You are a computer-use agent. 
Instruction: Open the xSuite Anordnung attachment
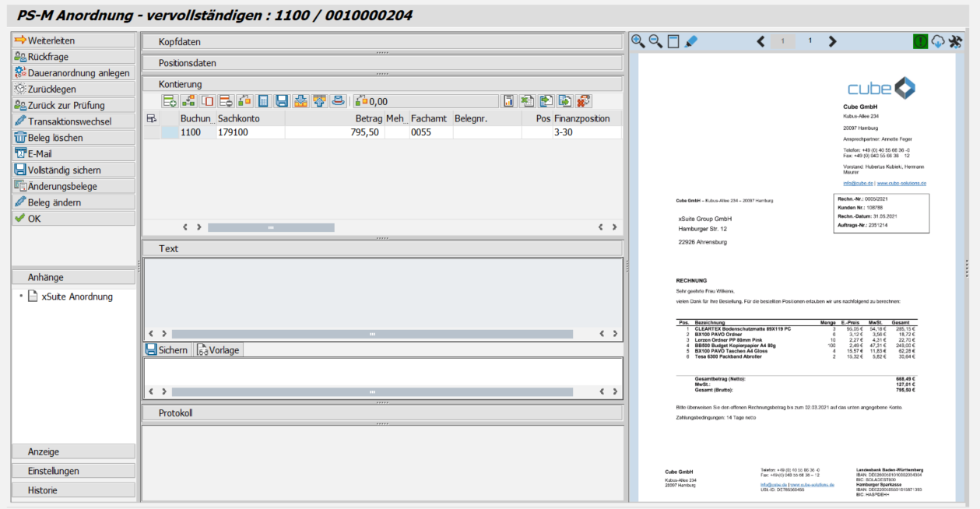pos(76,295)
